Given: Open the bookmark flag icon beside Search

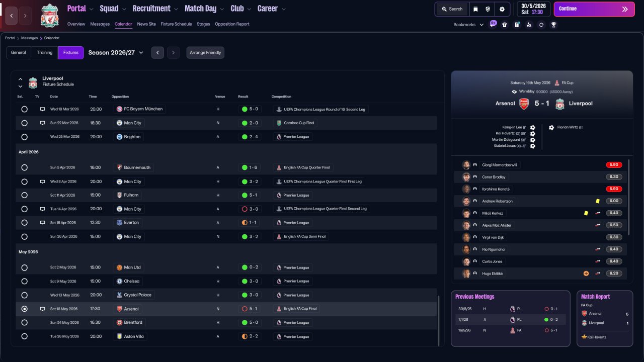Looking at the screenshot, I should click(x=475, y=9).
